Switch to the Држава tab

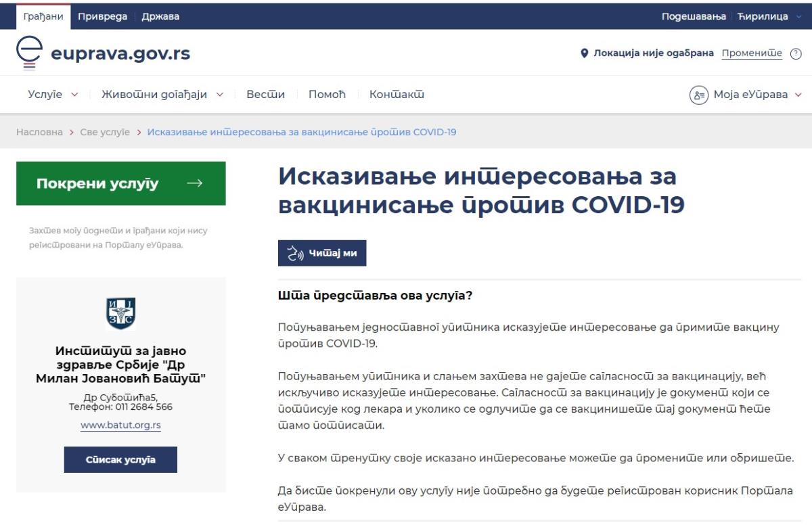(x=160, y=16)
